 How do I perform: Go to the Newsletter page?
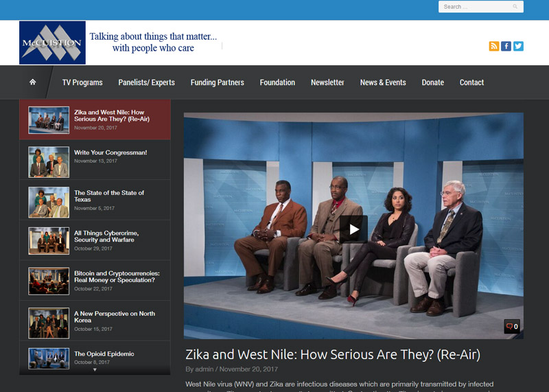coord(327,82)
